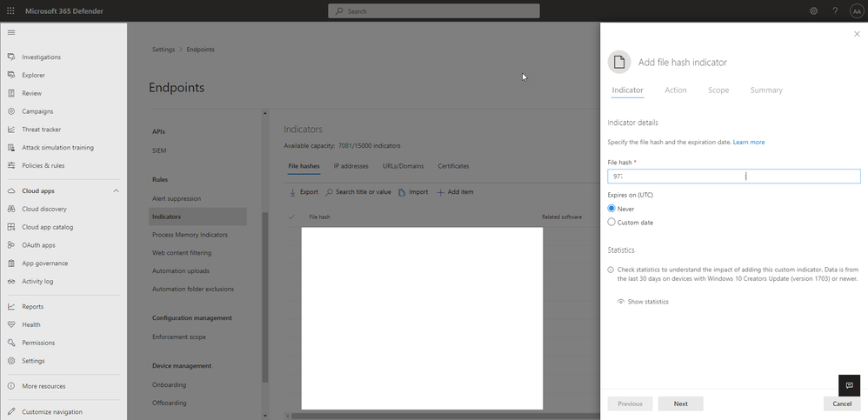Image resolution: width=868 pixels, height=420 pixels.
Task: Select the Custom date radio button
Action: (611, 222)
